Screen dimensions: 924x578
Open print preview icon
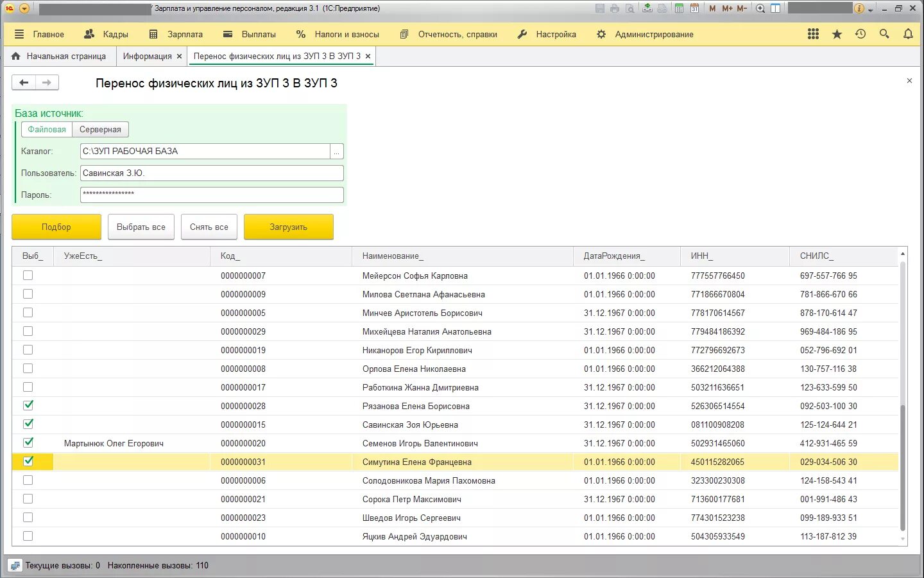(x=630, y=8)
